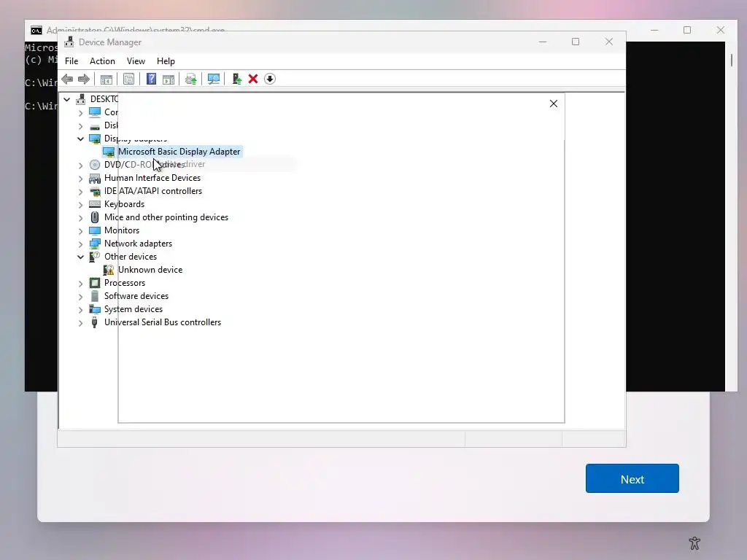Click the Device Manager title bar icon

[x=69, y=42]
